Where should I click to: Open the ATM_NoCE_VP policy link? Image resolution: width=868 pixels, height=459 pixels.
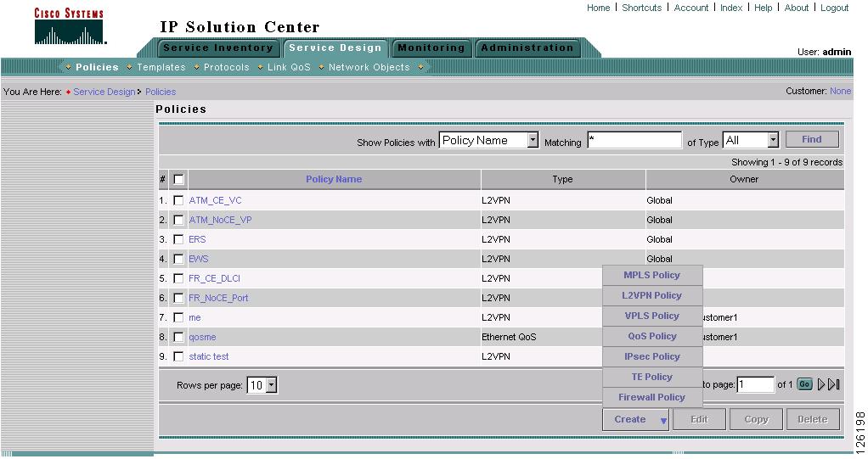tap(220, 220)
